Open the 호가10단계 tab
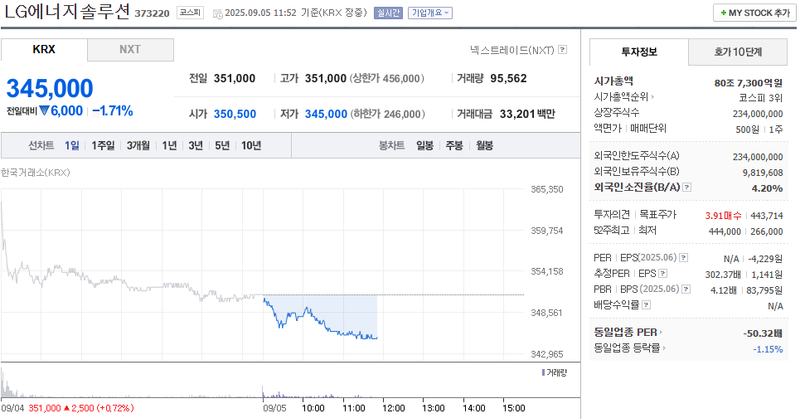 738,52
